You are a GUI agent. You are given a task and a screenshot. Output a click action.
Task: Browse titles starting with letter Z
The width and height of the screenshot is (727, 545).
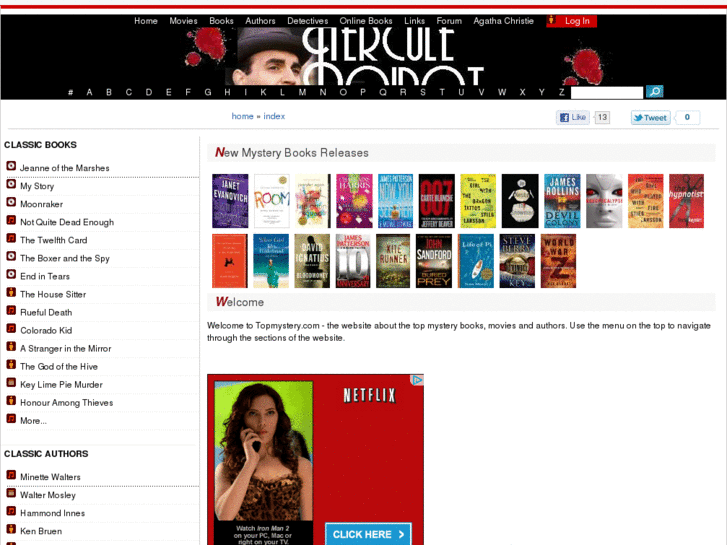click(561, 92)
